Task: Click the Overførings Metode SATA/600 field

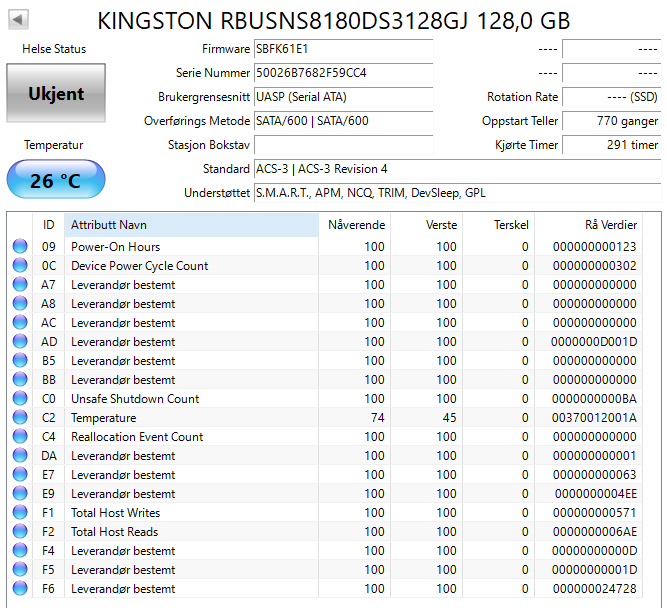Action: (343, 121)
